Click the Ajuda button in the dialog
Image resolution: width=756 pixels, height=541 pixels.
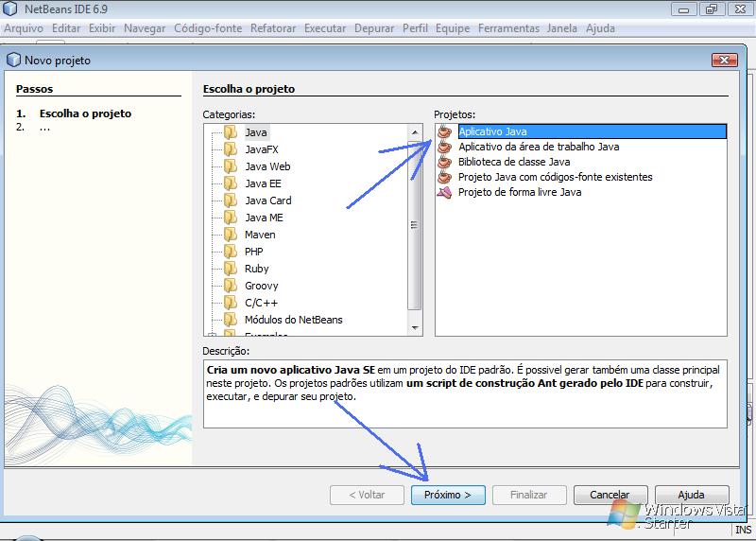[x=692, y=496]
